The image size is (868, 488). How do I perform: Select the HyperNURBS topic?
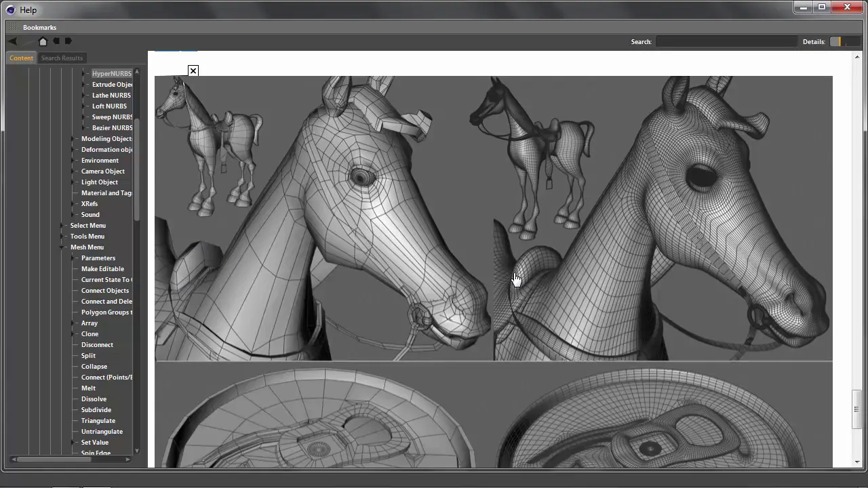coord(111,73)
